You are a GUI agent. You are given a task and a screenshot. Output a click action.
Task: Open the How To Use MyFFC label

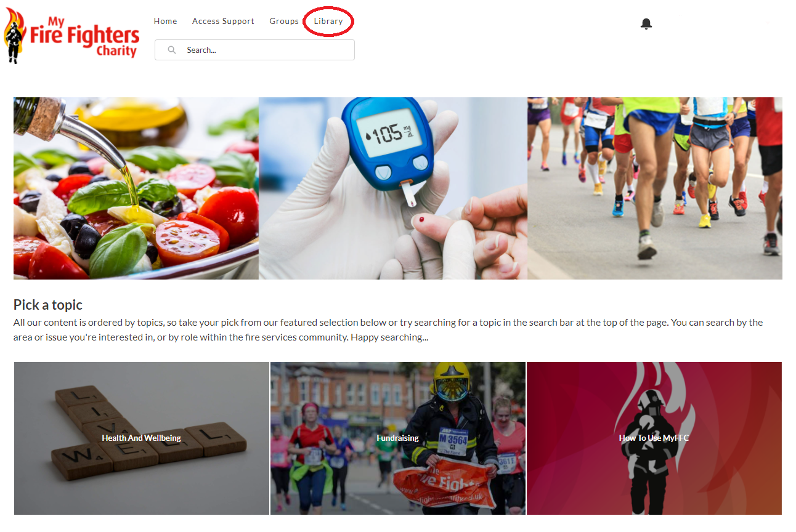click(x=654, y=438)
